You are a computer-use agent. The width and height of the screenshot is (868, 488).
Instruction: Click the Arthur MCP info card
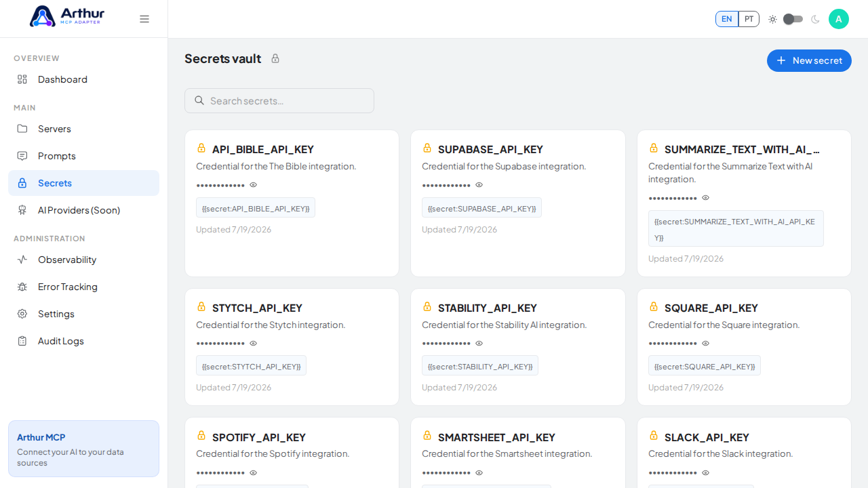pyautogui.click(x=83, y=449)
